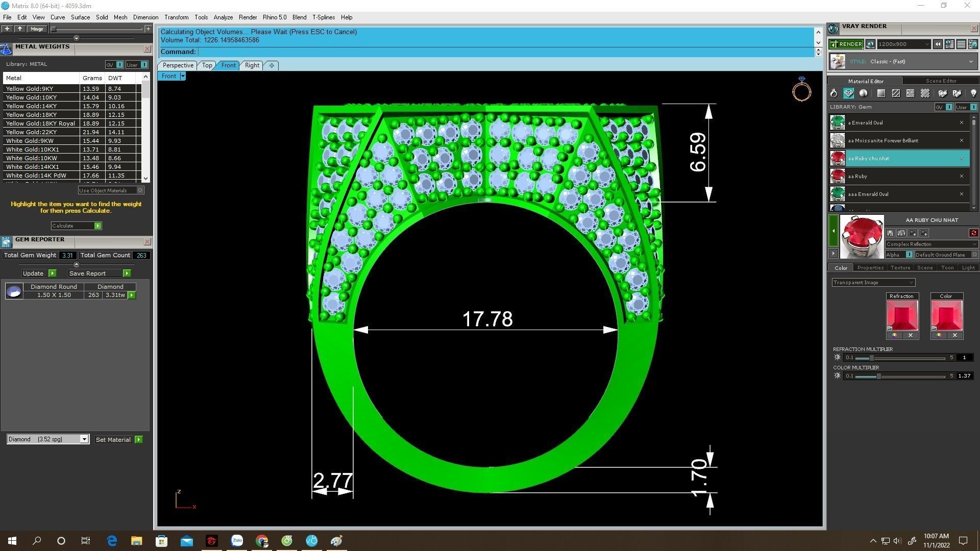This screenshot has height=551, width=980.
Task: Open the Diamond (3.52 spg) material dropdown
Action: (84, 439)
